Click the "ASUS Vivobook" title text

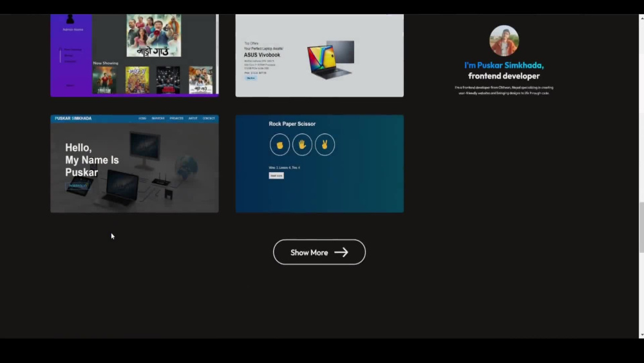(x=262, y=55)
